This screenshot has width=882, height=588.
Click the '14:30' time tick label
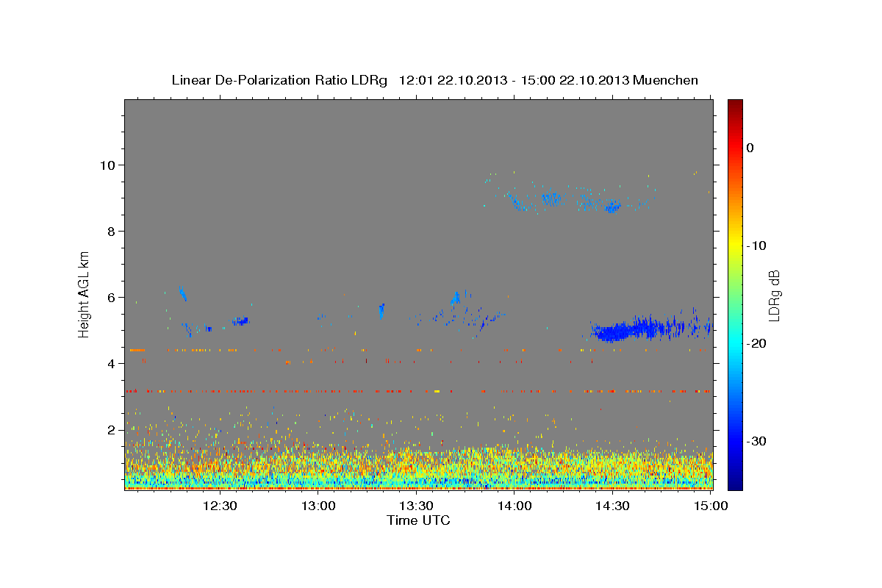click(612, 506)
